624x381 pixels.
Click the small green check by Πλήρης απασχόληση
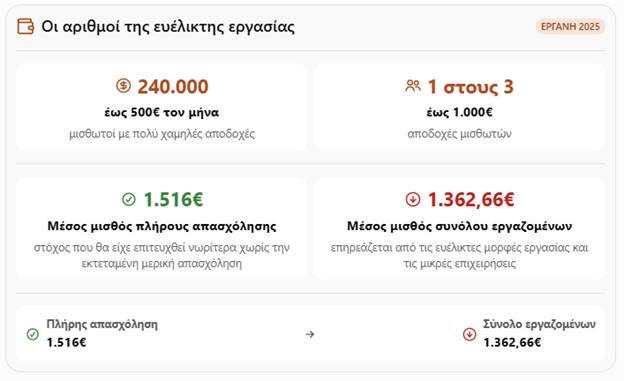(33, 334)
